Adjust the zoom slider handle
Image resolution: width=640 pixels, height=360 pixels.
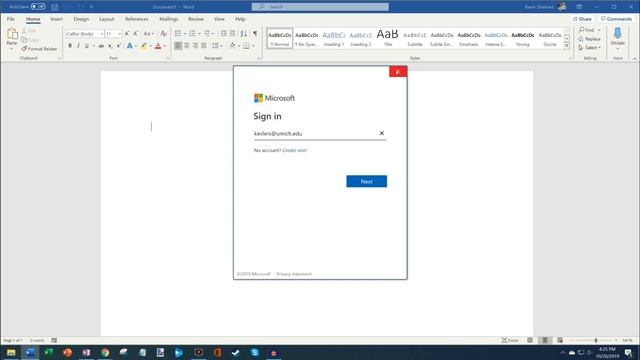596,340
